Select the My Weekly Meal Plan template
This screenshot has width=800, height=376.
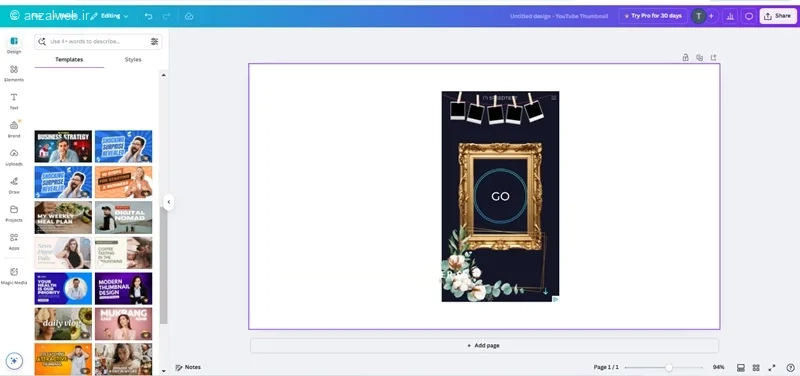click(63, 217)
